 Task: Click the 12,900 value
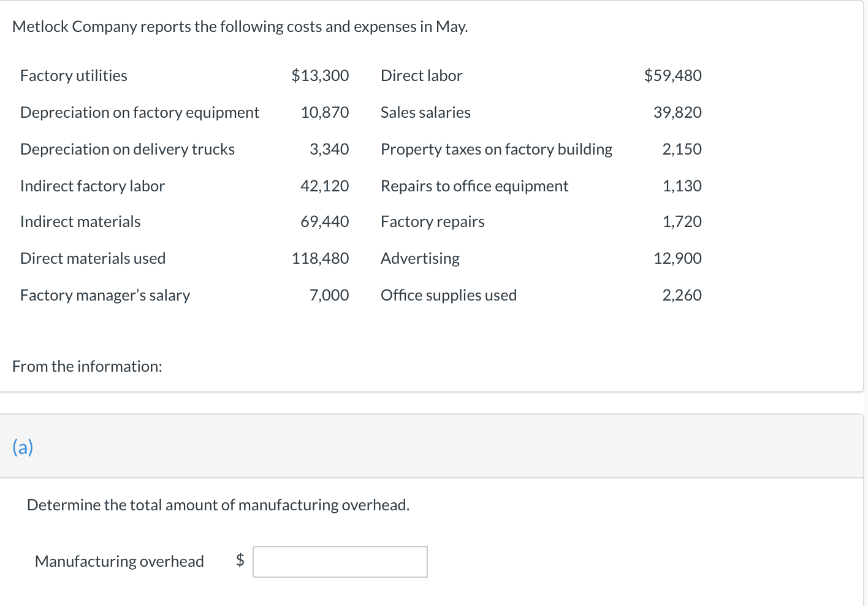(678, 258)
